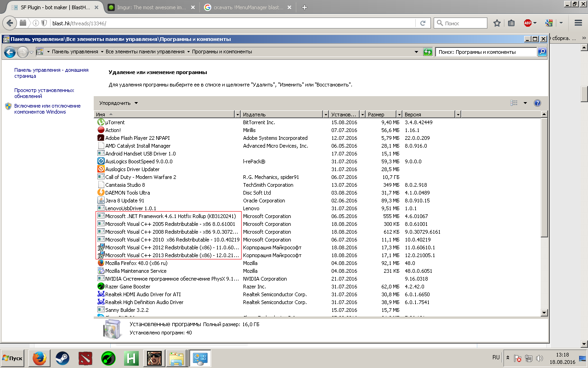Change view icon in Control Panel toolbar
The width and height of the screenshot is (588, 368).
[514, 103]
